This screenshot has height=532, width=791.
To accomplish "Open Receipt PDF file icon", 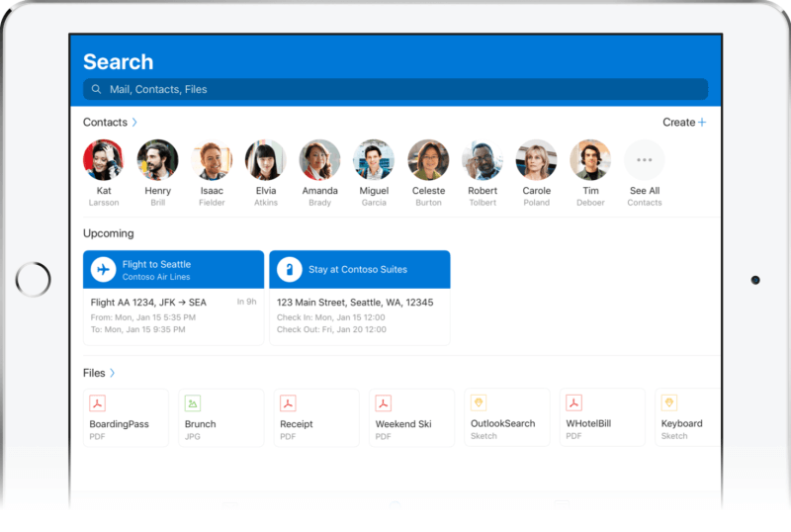I will [288, 403].
